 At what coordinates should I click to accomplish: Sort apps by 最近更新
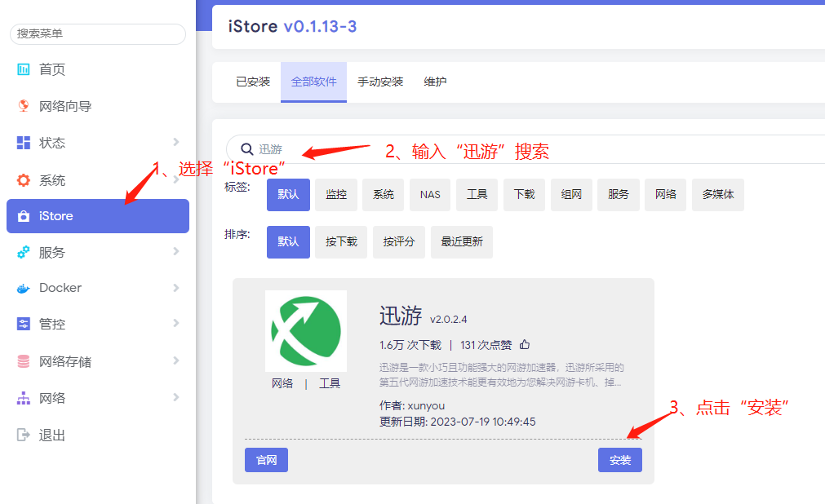tap(462, 242)
